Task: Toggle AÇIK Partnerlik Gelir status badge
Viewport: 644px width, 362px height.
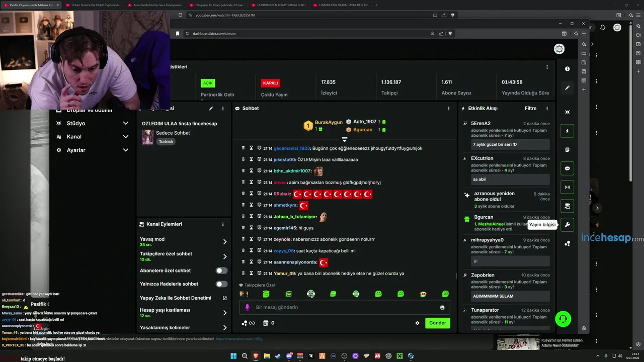Action: 208,83
